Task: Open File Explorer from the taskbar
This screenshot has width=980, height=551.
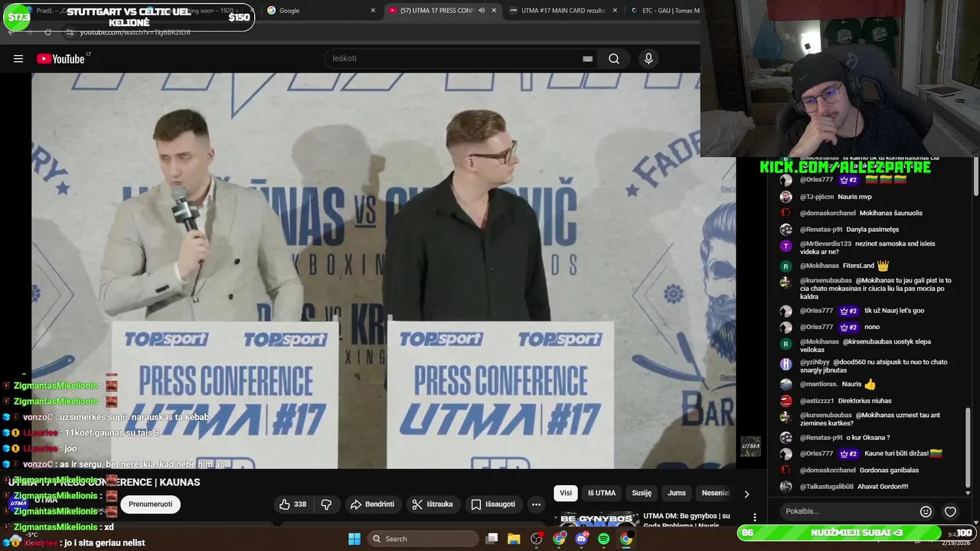Action: tap(514, 539)
